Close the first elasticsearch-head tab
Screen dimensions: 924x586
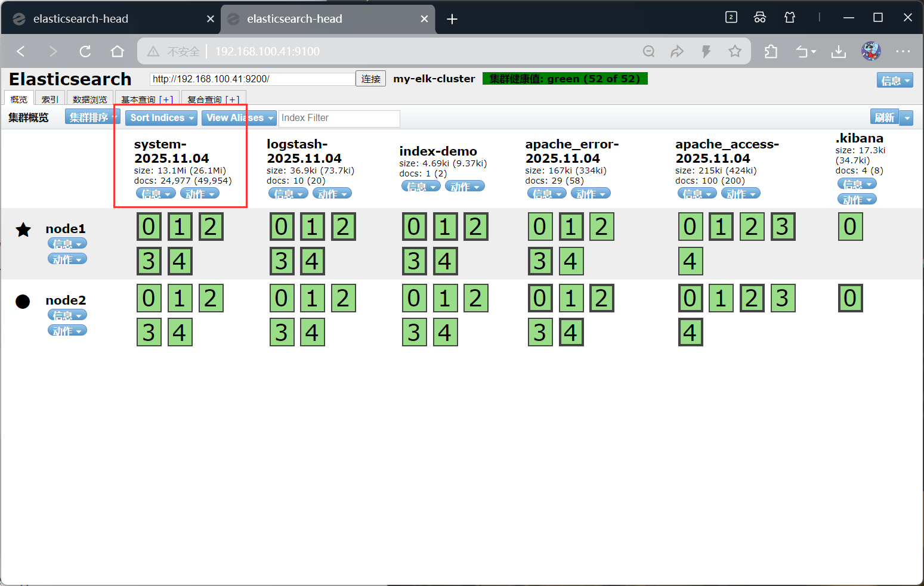point(211,19)
